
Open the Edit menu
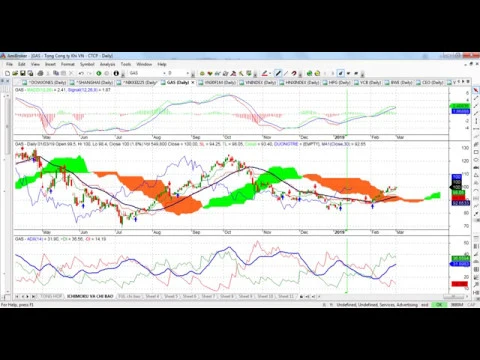pos(22,64)
